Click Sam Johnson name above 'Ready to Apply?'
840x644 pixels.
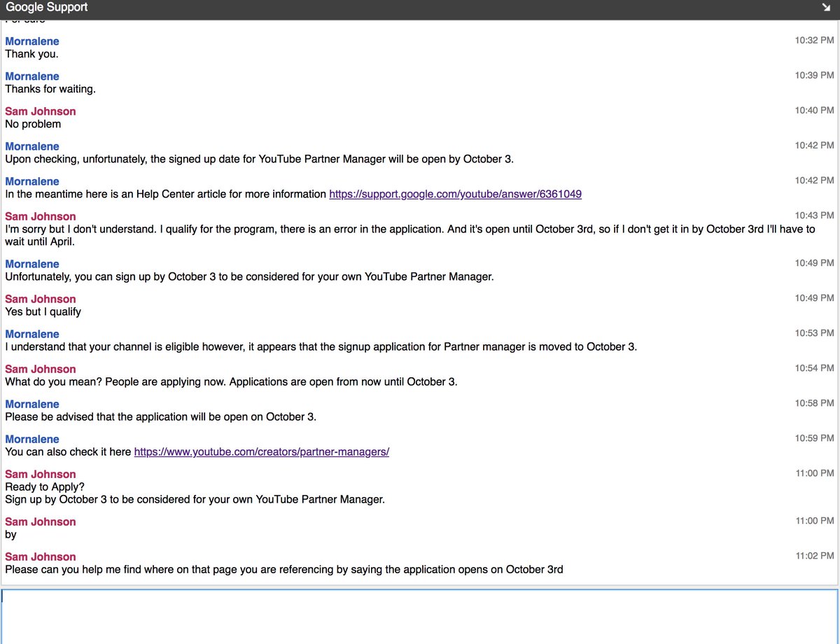click(x=41, y=474)
